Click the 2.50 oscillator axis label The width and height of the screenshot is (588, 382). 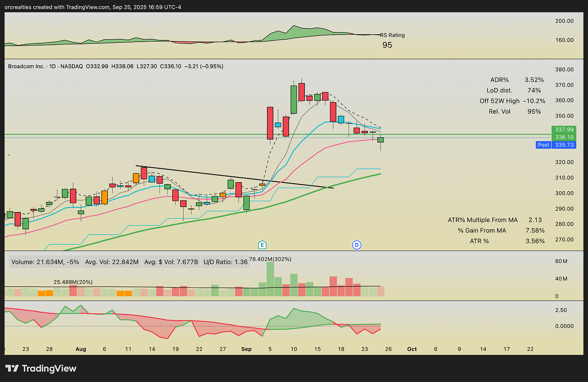[561, 311]
